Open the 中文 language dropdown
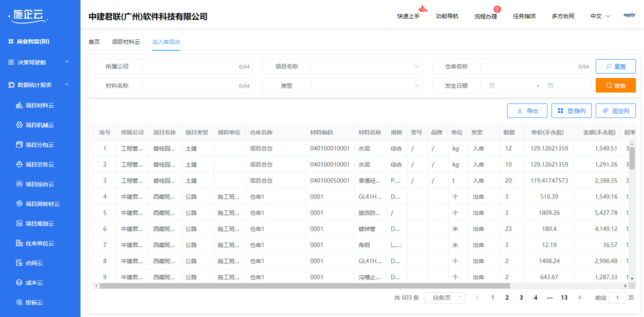 [x=601, y=16]
